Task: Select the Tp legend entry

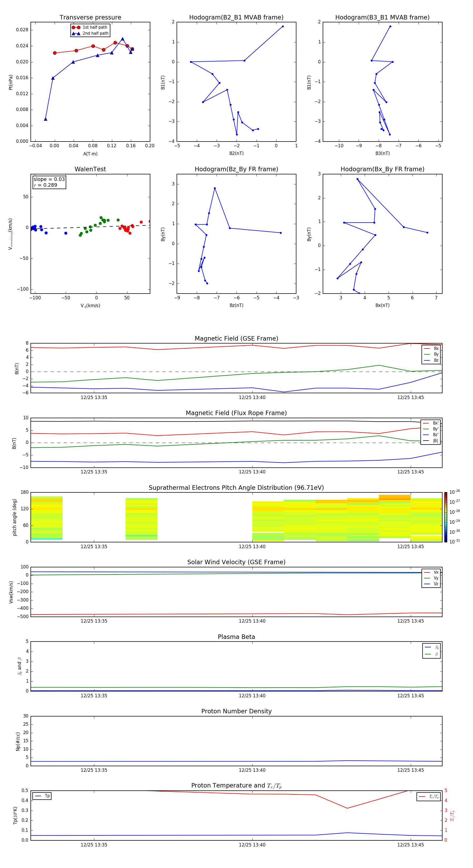Action: (x=42, y=796)
